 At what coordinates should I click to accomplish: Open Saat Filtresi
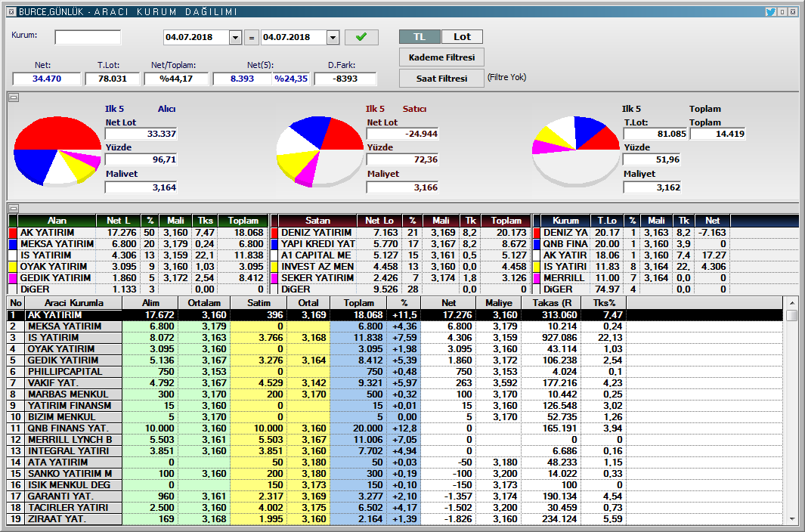[441, 79]
